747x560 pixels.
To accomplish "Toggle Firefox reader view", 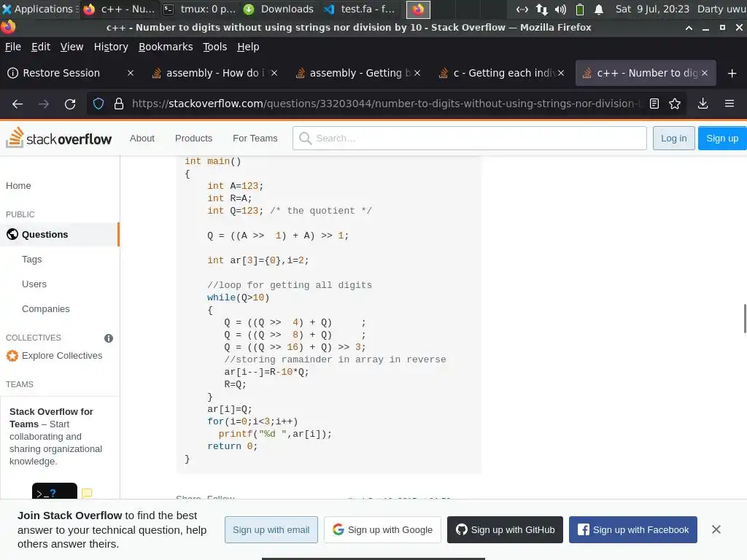I will [654, 104].
